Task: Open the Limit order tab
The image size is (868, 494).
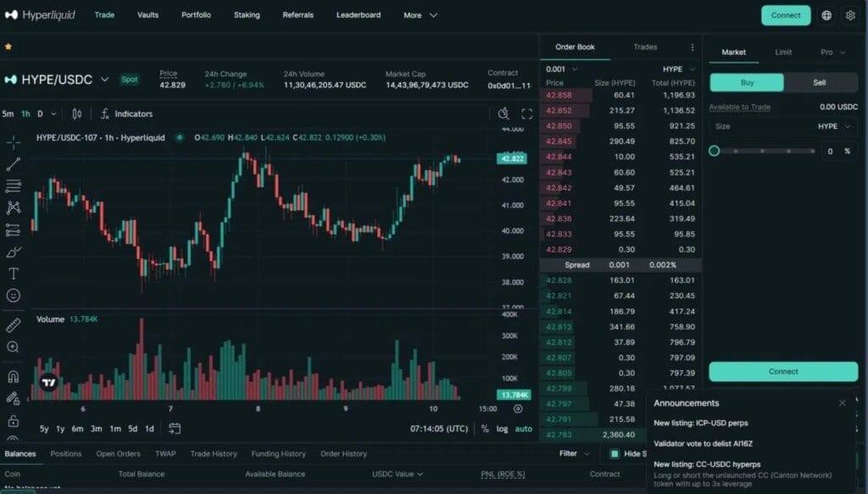Action: tap(783, 53)
